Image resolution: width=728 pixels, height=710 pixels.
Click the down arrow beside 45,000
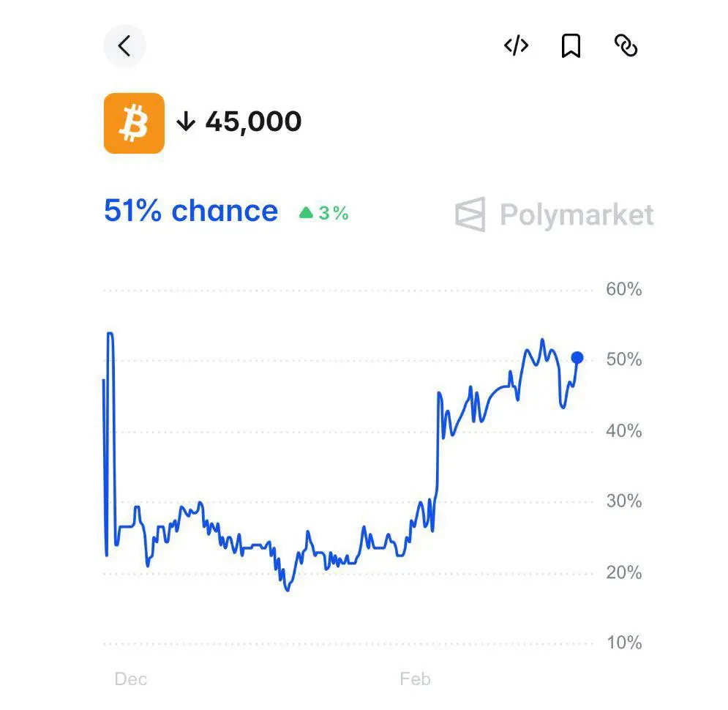point(186,122)
